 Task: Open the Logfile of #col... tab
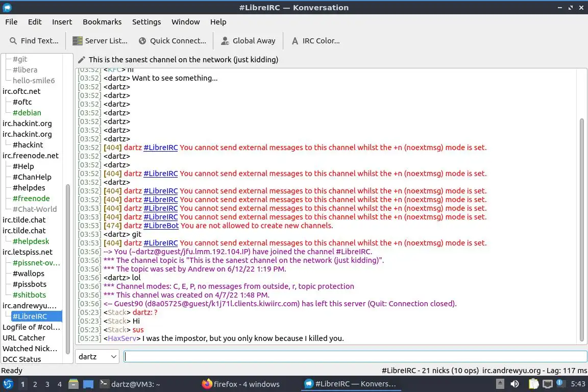[31, 327]
